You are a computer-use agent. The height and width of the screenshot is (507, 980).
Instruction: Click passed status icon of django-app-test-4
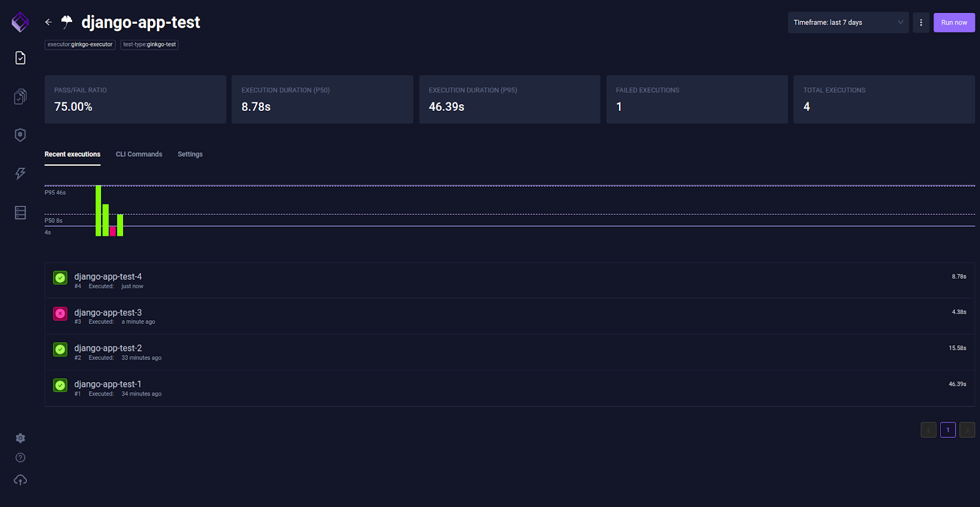(60, 278)
